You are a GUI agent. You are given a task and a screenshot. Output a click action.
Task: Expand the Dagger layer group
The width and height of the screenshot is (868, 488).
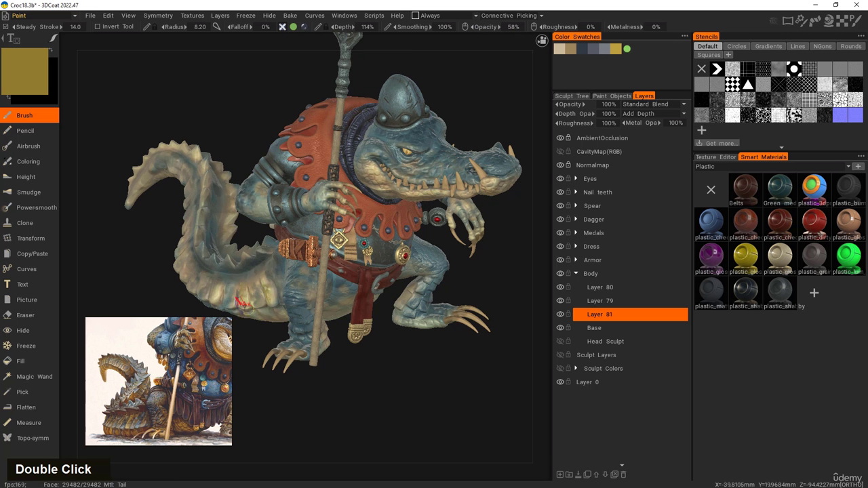pyautogui.click(x=576, y=220)
